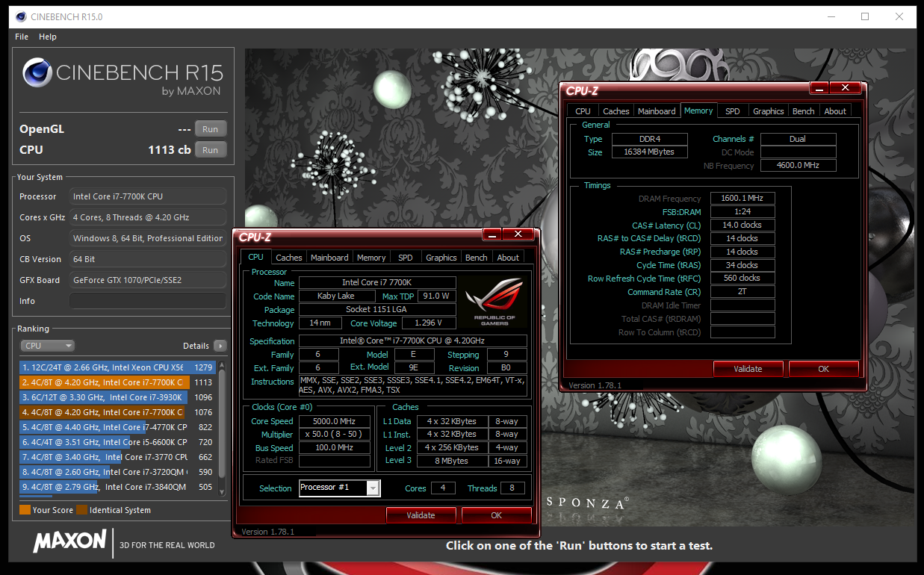The height and width of the screenshot is (575, 924).
Task: Switch to Bench tab in Memory CPU-Z window
Action: [x=804, y=111]
